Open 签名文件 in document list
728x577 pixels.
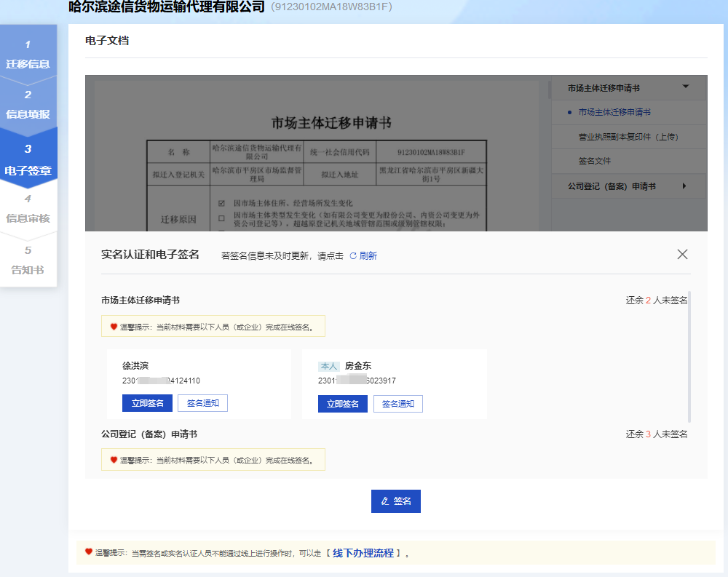[x=594, y=161]
